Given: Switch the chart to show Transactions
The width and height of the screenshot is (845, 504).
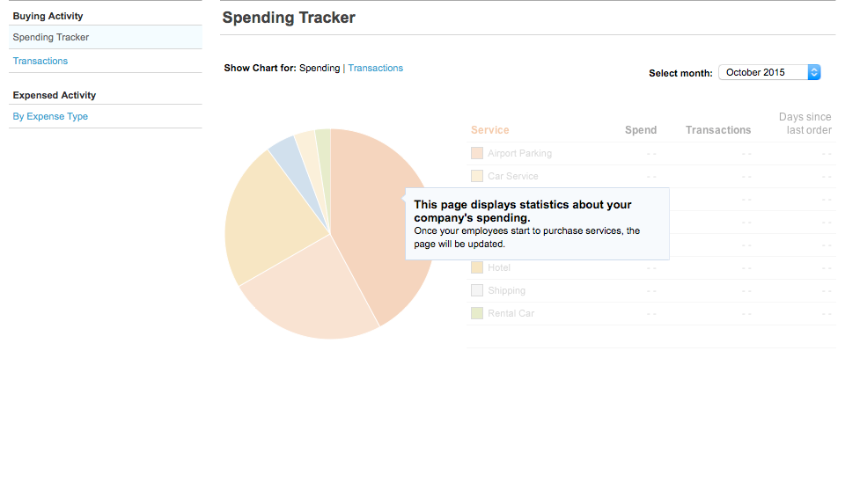Looking at the screenshot, I should click(x=375, y=68).
